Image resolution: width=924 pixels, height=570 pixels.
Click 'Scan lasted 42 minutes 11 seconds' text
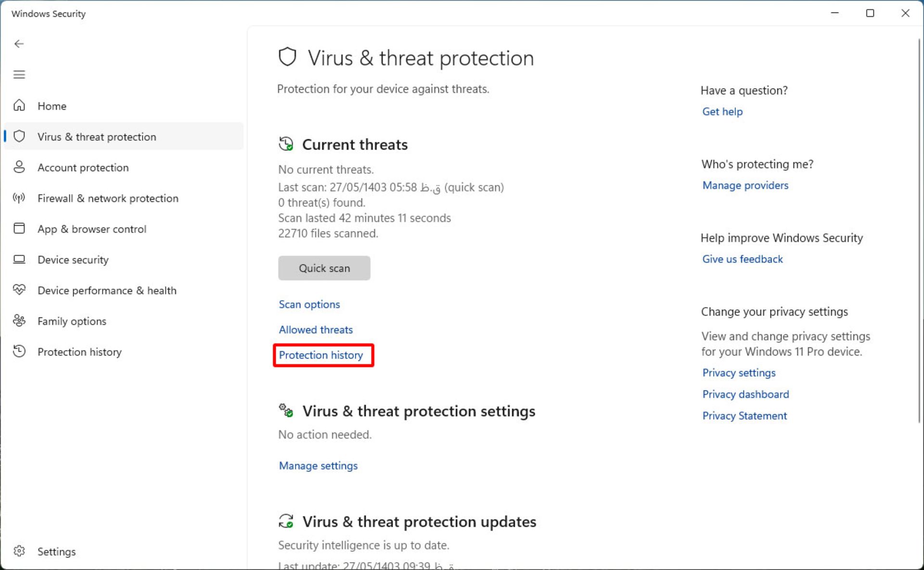click(x=364, y=218)
